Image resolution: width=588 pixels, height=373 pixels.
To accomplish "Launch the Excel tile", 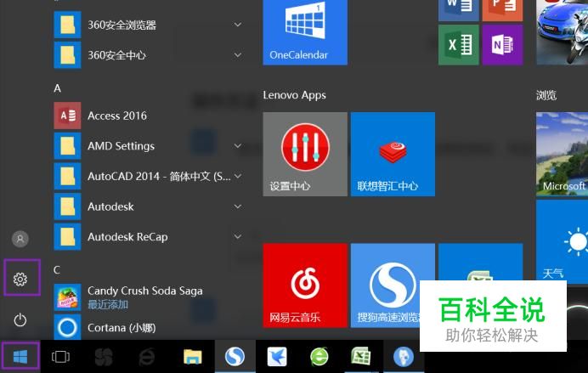I will click(459, 45).
